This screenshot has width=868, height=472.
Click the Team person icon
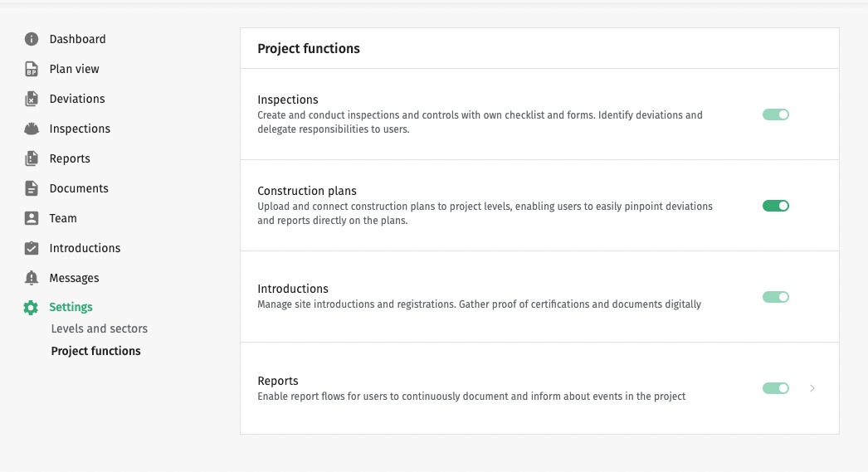[x=32, y=218]
